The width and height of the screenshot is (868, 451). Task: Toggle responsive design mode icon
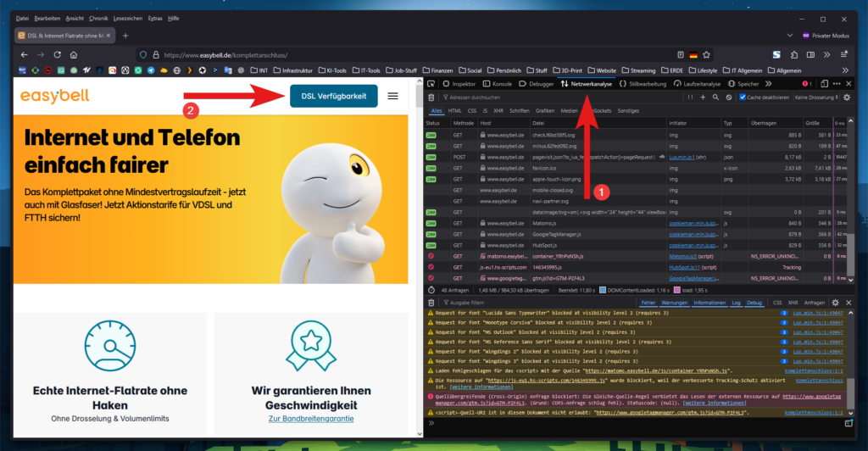pyautogui.click(x=823, y=84)
